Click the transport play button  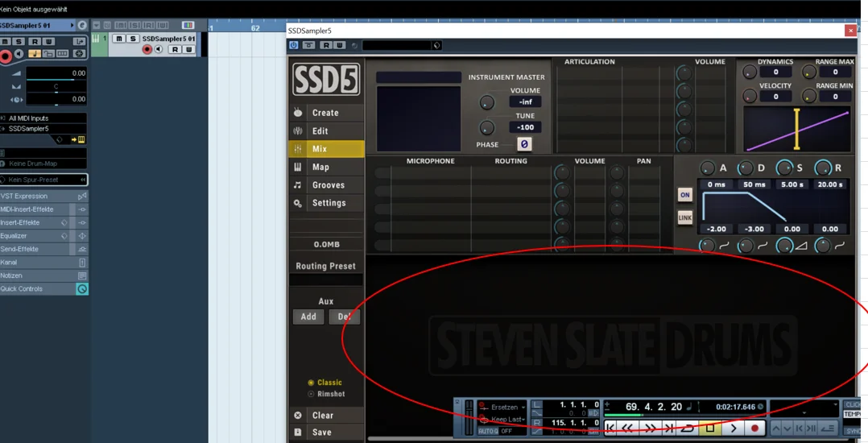733,428
